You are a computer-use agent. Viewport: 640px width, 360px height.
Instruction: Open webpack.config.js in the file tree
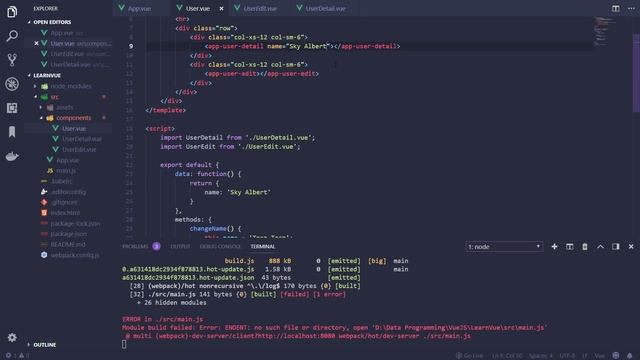click(x=67, y=255)
